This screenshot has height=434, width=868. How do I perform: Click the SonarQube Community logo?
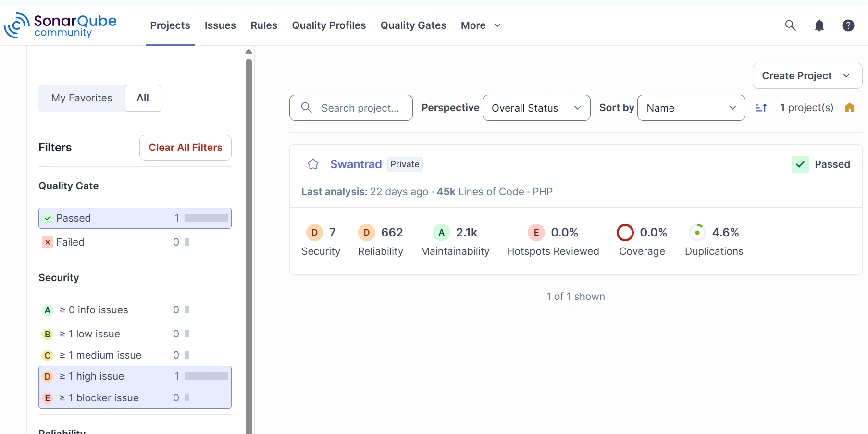coord(60,25)
